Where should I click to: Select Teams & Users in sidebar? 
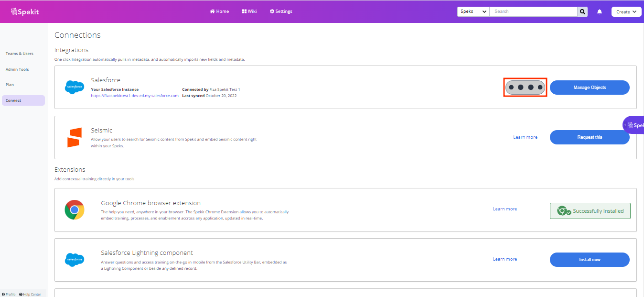(x=20, y=54)
